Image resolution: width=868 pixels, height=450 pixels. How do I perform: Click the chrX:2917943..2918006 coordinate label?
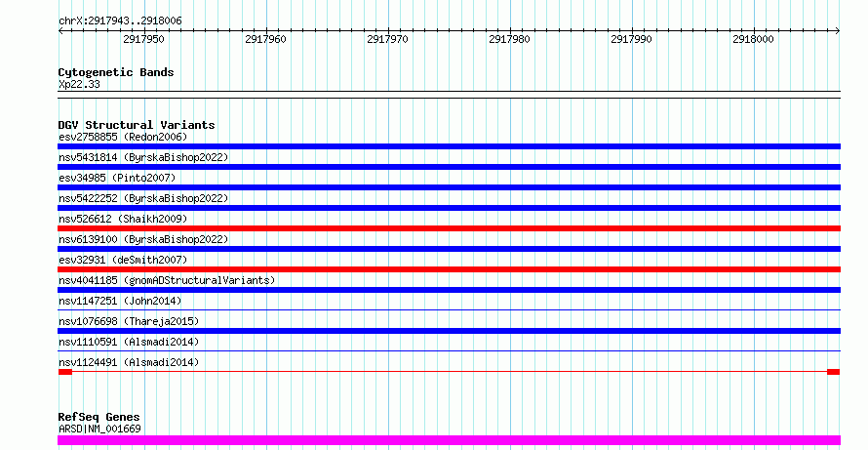pos(120,21)
